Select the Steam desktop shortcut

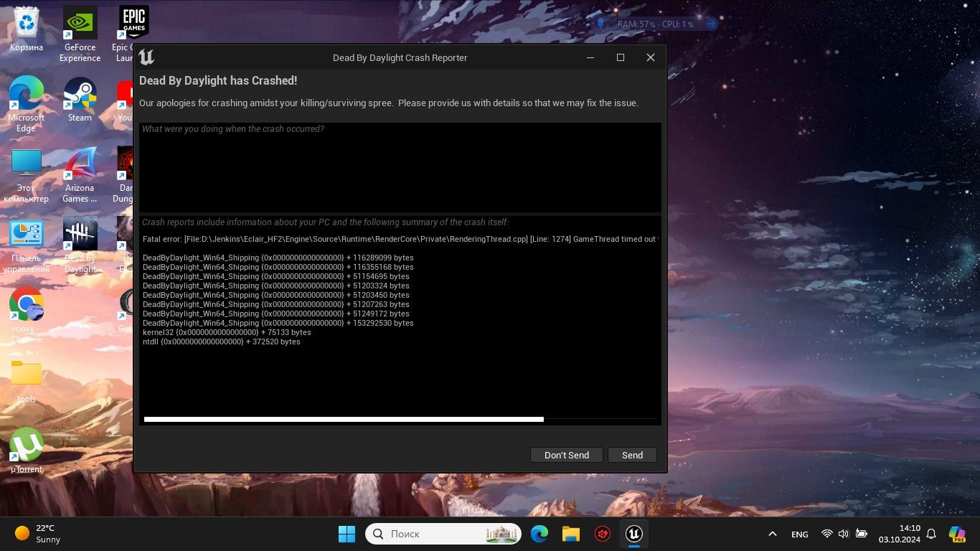[80, 100]
